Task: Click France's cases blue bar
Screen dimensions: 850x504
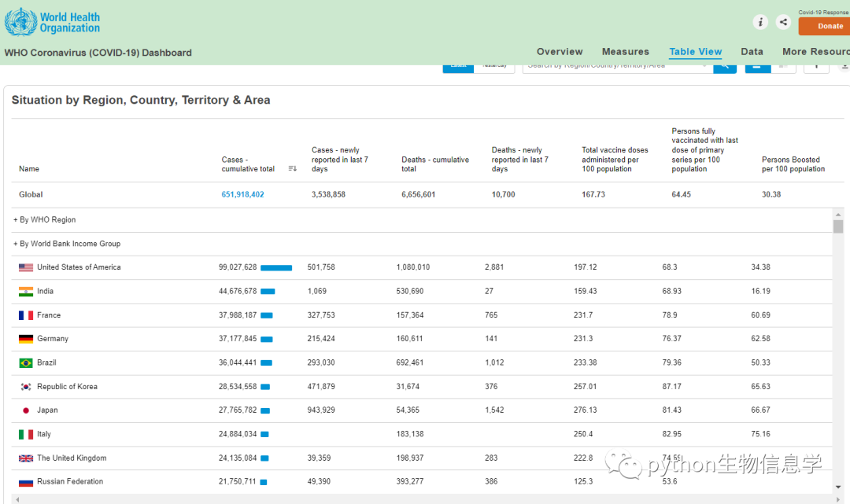Action: tap(267, 315)
